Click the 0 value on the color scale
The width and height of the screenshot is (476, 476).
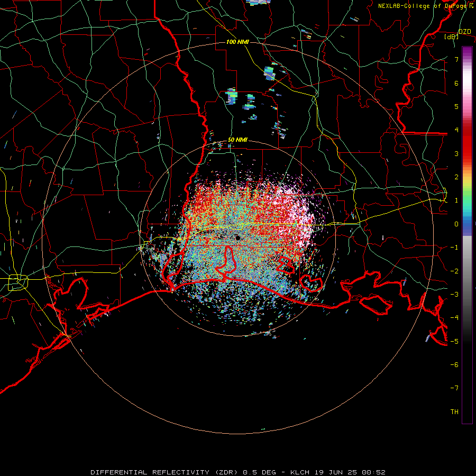point(456,224)
